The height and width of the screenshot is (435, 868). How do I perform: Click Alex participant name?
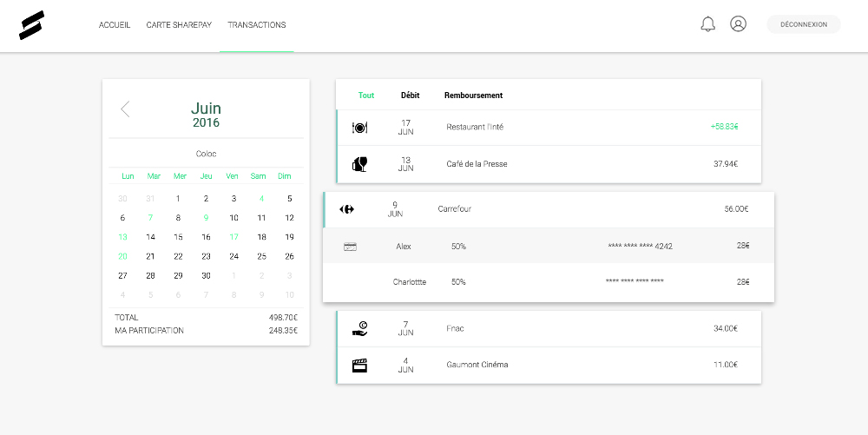[x=404, y=247]
